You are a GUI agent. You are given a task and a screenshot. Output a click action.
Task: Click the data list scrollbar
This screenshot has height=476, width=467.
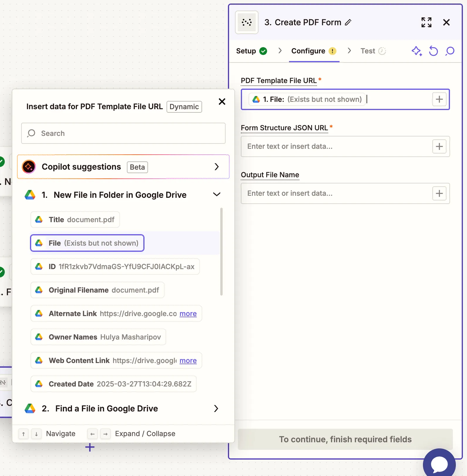click(x=221, y=251)
